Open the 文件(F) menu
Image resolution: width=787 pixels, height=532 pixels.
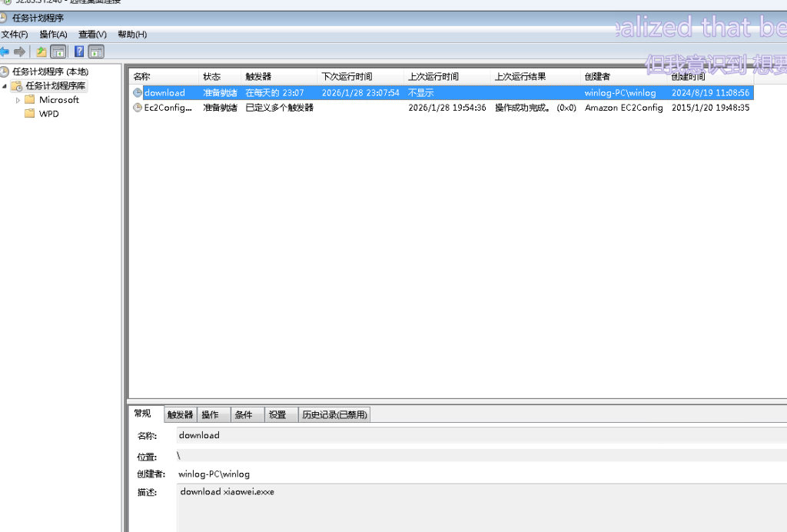click(15, 35)
